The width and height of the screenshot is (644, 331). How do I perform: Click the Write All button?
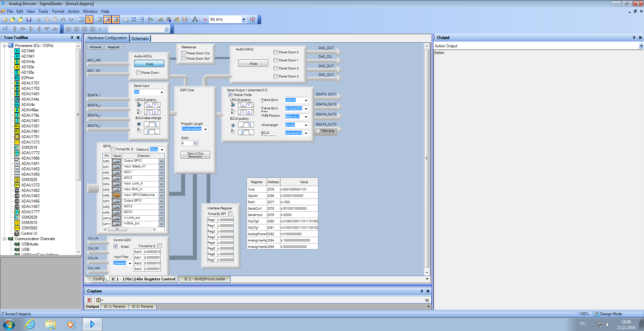point(96,47)
